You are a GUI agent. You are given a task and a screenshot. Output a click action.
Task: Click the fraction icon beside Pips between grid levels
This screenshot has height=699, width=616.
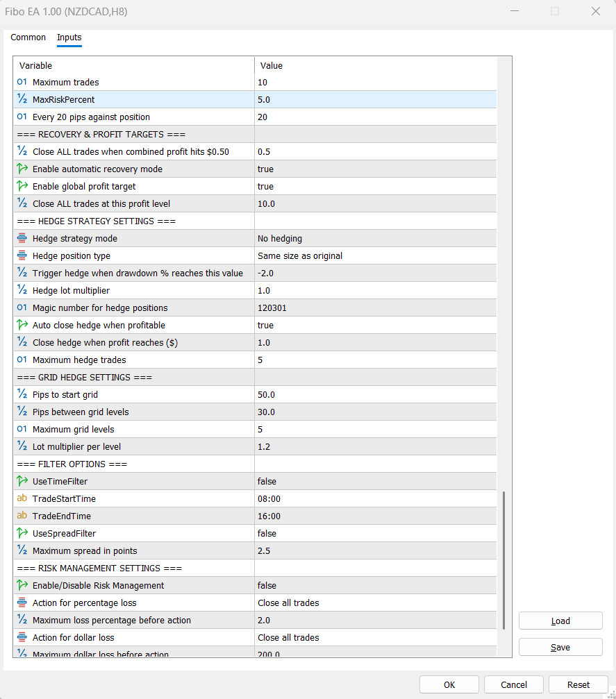click(x=22, y=412)
